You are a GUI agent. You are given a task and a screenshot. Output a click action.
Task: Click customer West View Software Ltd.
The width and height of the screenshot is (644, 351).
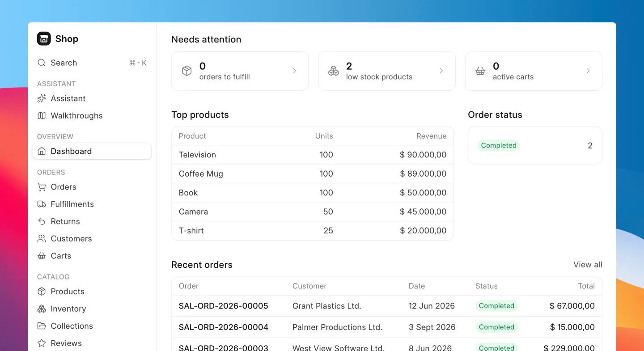(x=338, y=347)
